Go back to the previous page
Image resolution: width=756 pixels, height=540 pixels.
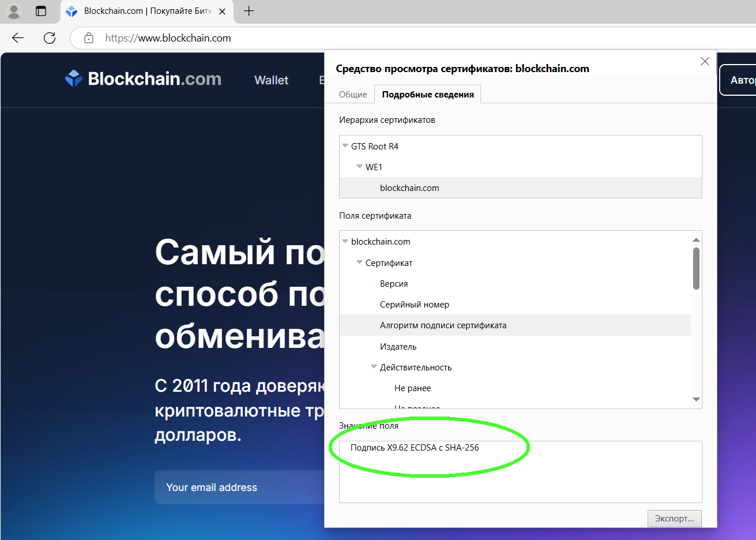coord(18,38)
